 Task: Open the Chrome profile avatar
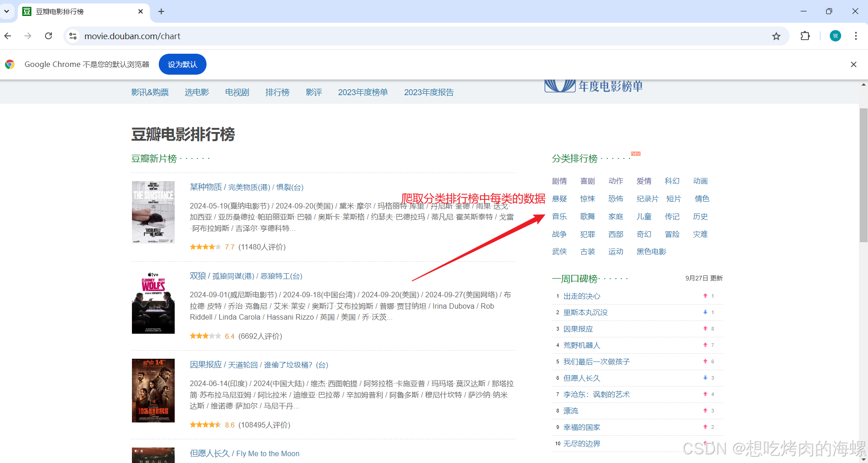pos(835,36)
